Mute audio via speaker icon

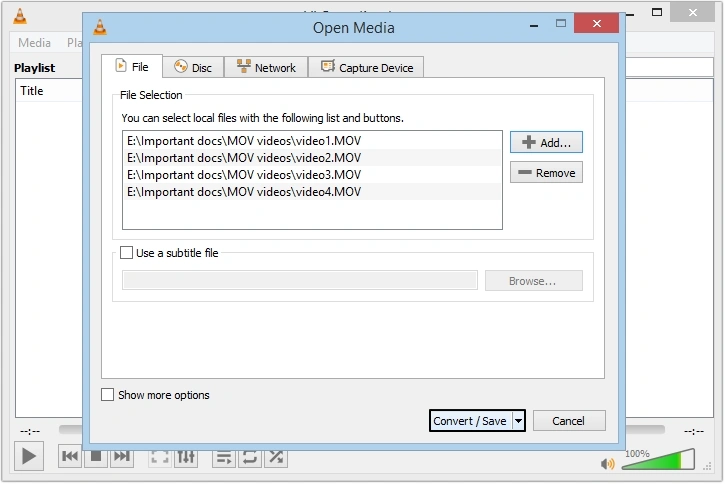point(608,464)
